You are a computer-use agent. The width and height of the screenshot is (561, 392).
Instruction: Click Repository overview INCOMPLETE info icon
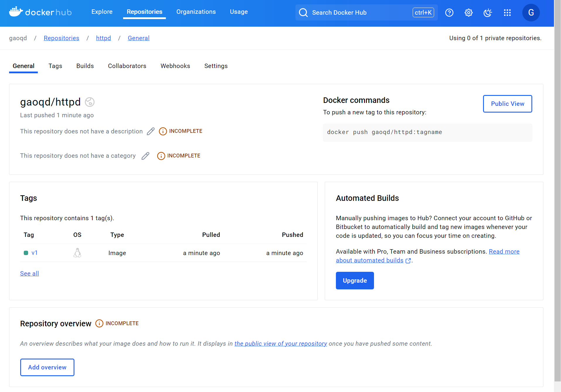coord(99,323)
